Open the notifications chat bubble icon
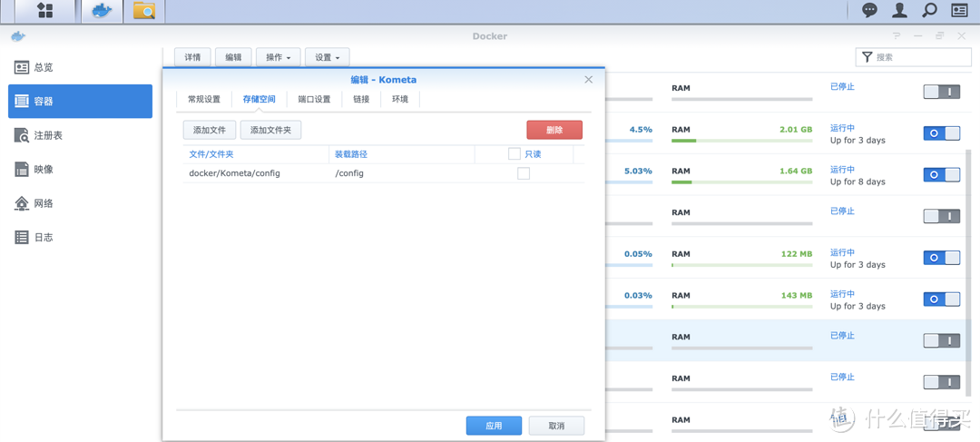This screenshot has width=980, height=442. pos(869,10)
